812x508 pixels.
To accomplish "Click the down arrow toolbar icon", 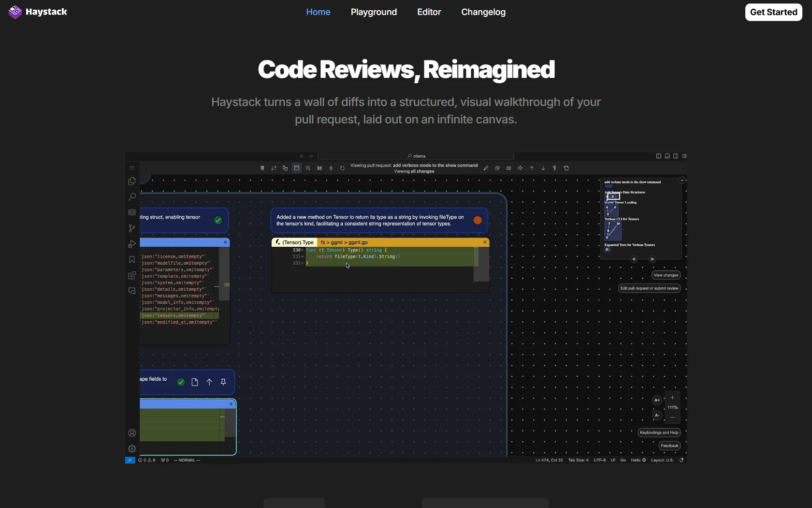I will pyautogui.click(x=543, y=168).
